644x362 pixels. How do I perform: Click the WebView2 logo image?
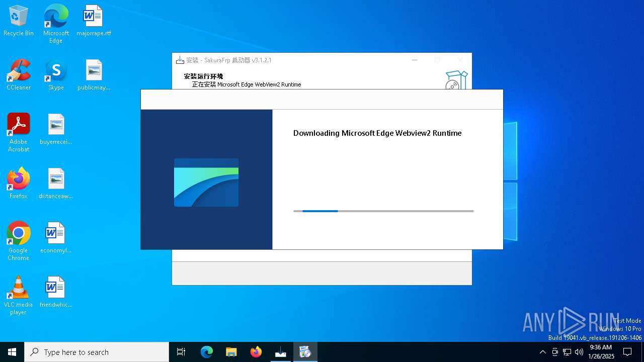click(x=206, y=183)
